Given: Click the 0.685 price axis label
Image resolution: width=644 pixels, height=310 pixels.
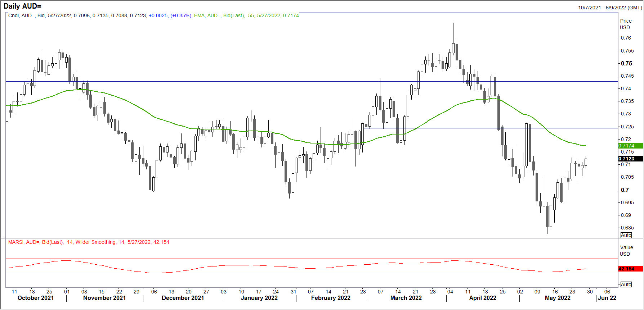Looking at the screenshot, I should click(x=627, y=228).
